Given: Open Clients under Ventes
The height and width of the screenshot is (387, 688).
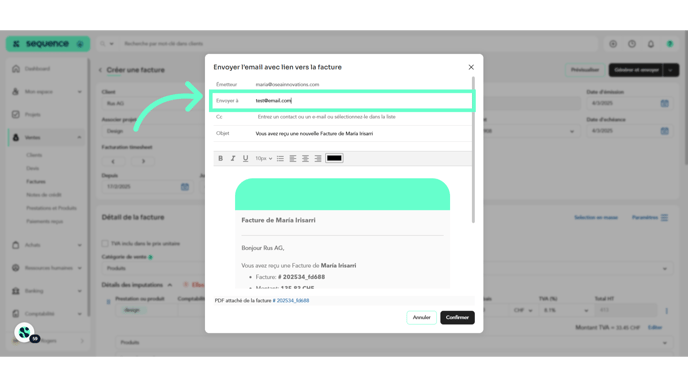Looking at the screenshot, I should (34, 155).
